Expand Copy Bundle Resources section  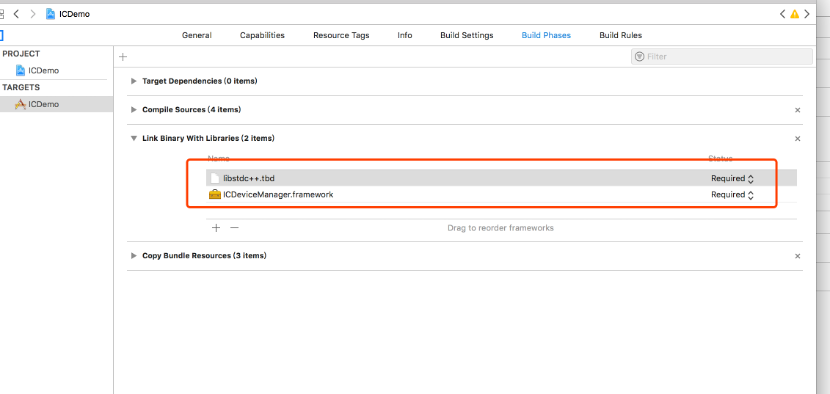(x=134, y=256)
